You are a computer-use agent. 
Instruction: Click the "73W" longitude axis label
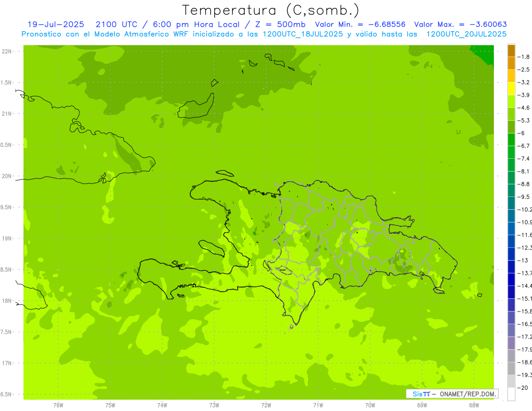point(214,405)
